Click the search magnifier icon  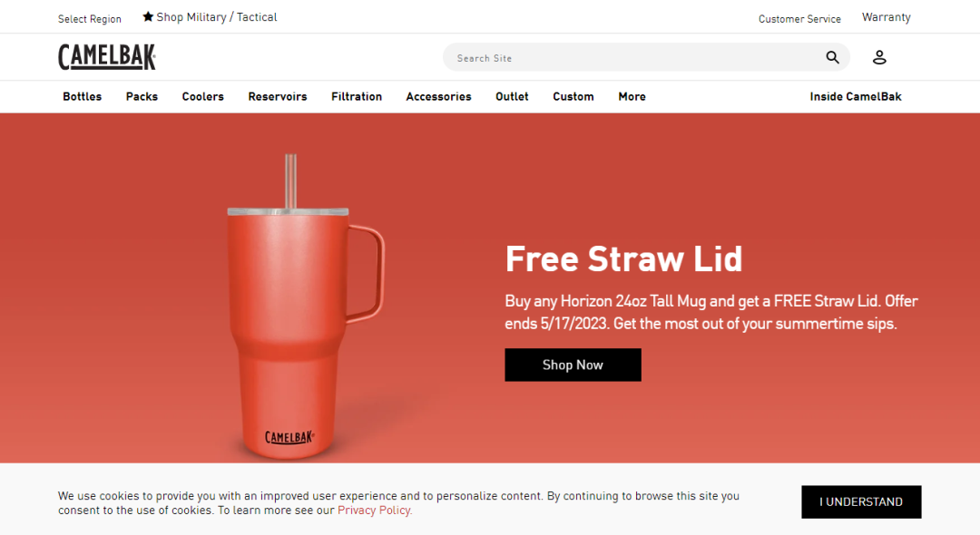click(832, 57)
